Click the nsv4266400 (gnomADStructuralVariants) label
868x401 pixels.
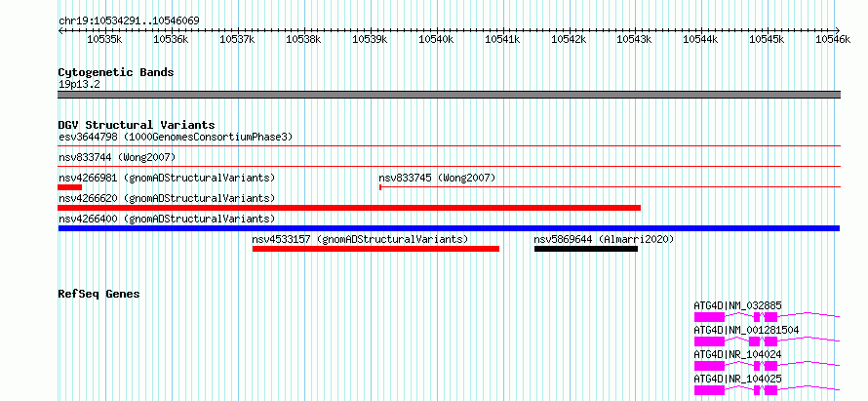167,219
